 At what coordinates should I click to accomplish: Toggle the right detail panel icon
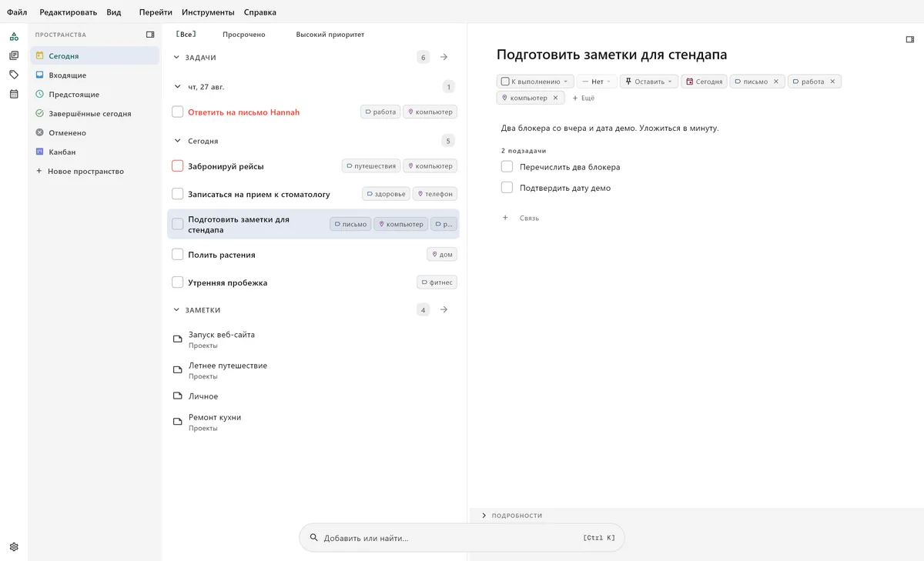(909, 39)
